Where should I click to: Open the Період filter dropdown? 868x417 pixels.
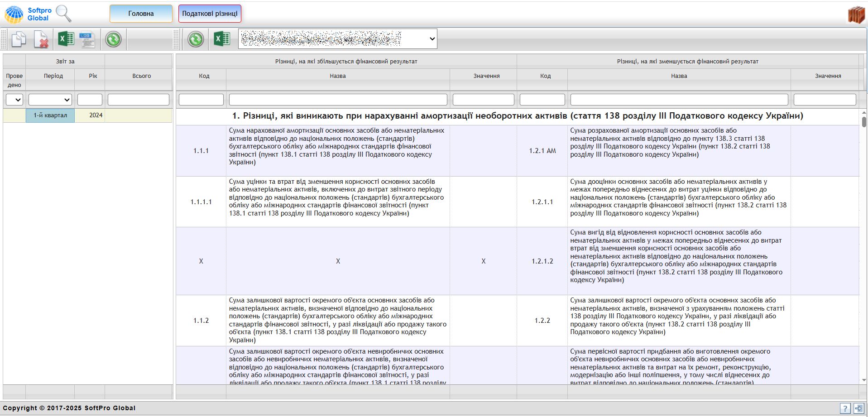pos(50,100)
